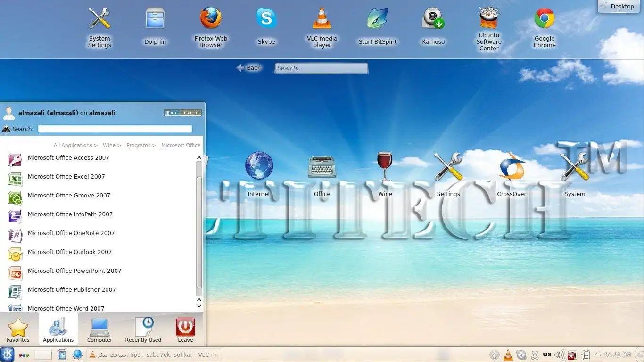Switch to the VLC saba7ek sokkar task
Image resolution: width=644 pixels, height=362 pixels.
pyautogui.click(x=154, y=354)
